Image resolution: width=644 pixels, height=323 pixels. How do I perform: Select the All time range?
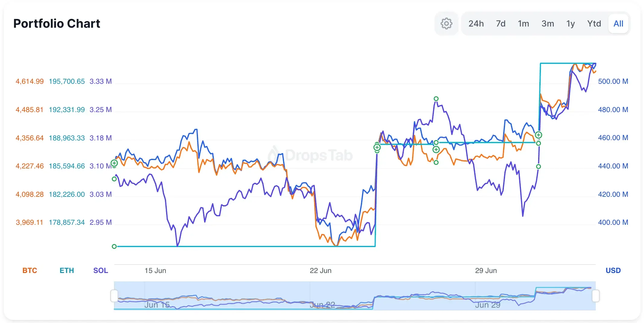pos(618,24)
